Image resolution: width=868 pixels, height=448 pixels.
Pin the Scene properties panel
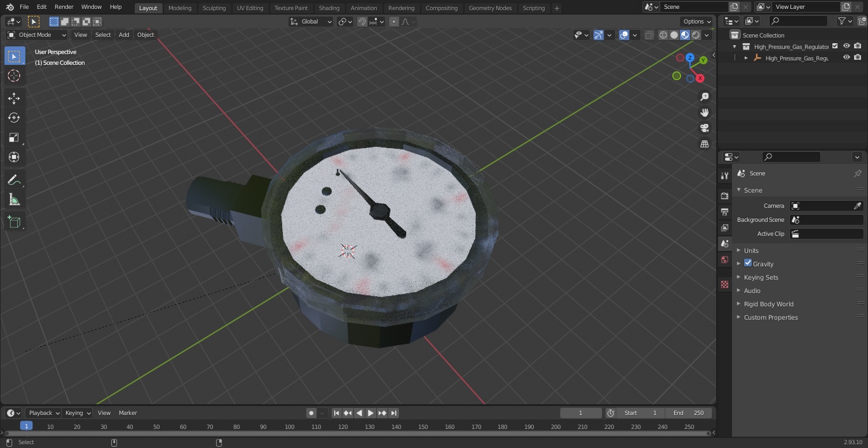click(857, 173)
